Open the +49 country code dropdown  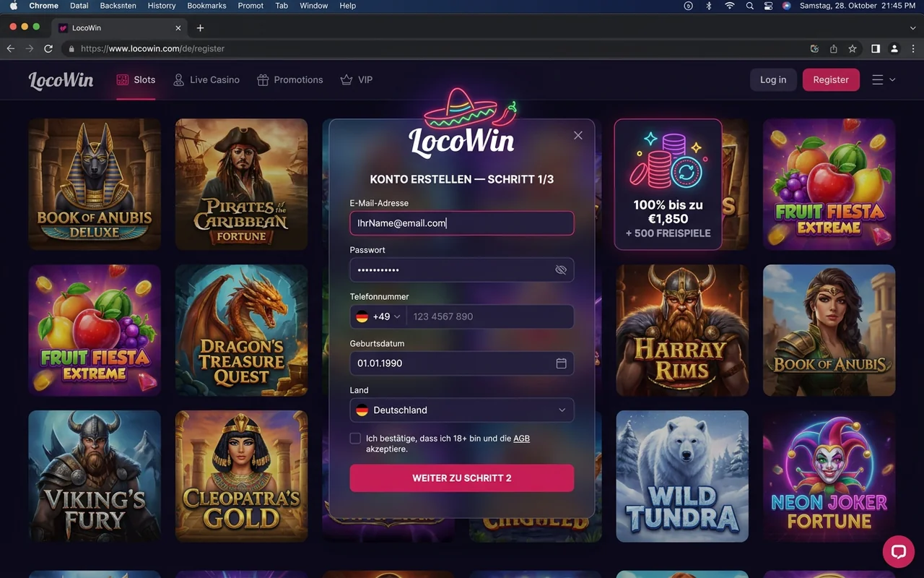[x=378, y=316]
